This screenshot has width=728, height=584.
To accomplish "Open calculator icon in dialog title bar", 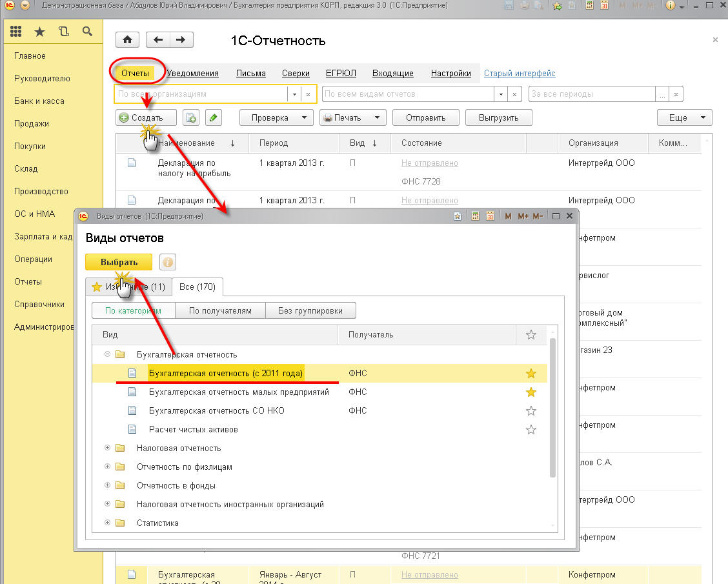I will [x=475, y=216].
